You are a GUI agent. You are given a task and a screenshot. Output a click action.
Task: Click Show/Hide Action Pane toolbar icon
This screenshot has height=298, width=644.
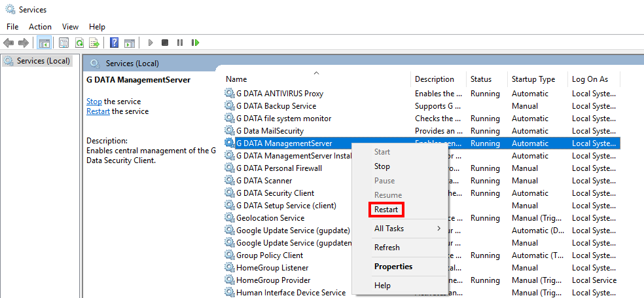tap(130, 43)
